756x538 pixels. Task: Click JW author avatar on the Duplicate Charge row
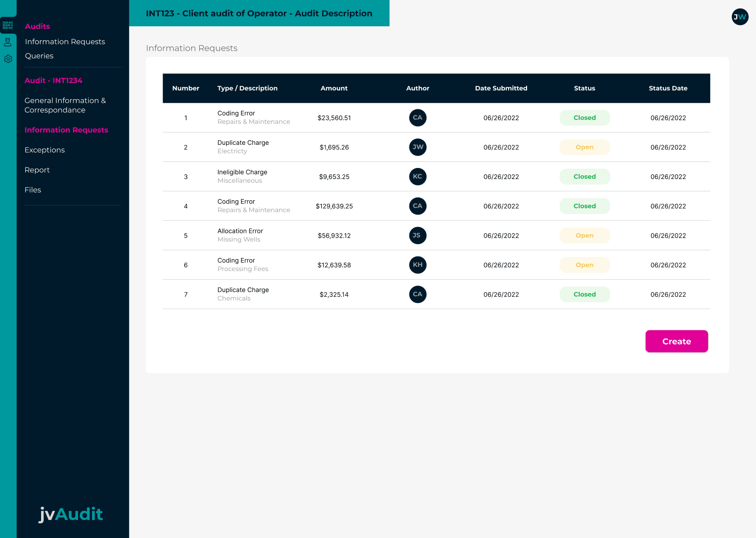pyautogui.click(x=418, y=147)
